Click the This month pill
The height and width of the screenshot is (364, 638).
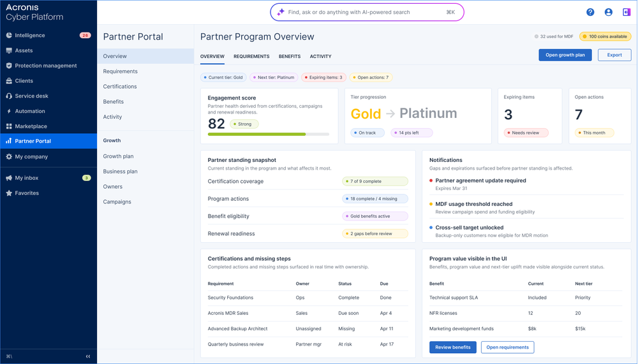(594, 133)
